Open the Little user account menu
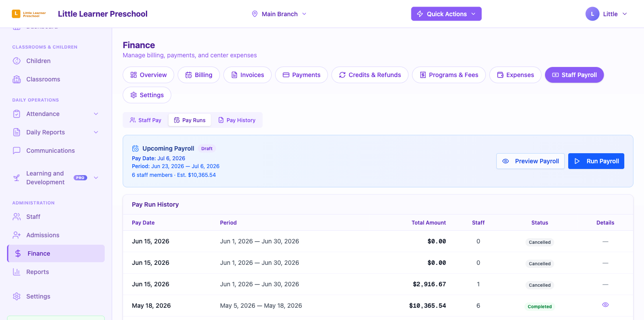Viewport: 644px width, 320px height. click(x=607, y=14)
